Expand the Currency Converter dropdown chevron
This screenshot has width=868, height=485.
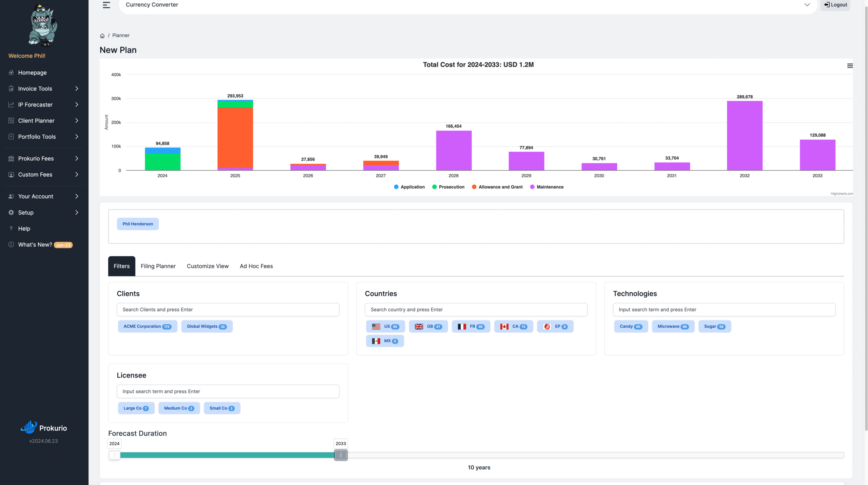point(807,5)
